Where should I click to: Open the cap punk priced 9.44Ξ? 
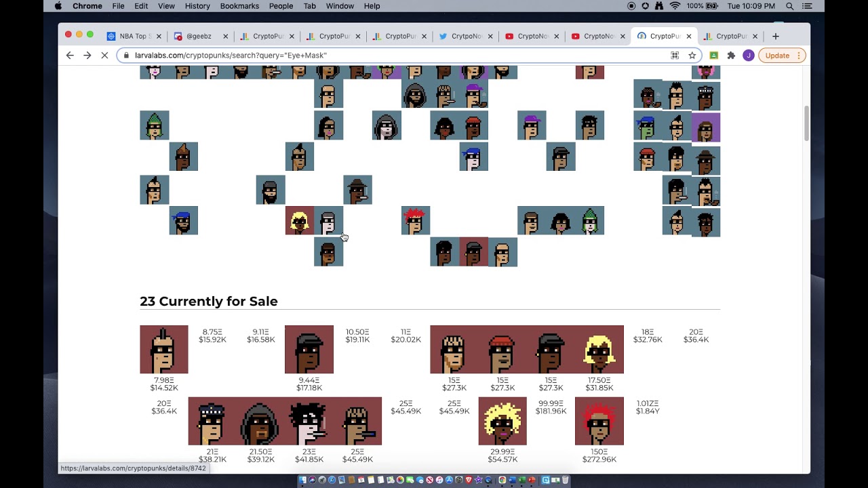[309, 350]
